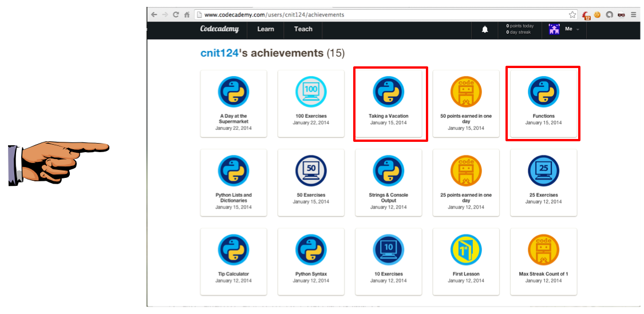Click the browser forward arrow
Viewport: 644px width, 314px height.
point(165,15)
